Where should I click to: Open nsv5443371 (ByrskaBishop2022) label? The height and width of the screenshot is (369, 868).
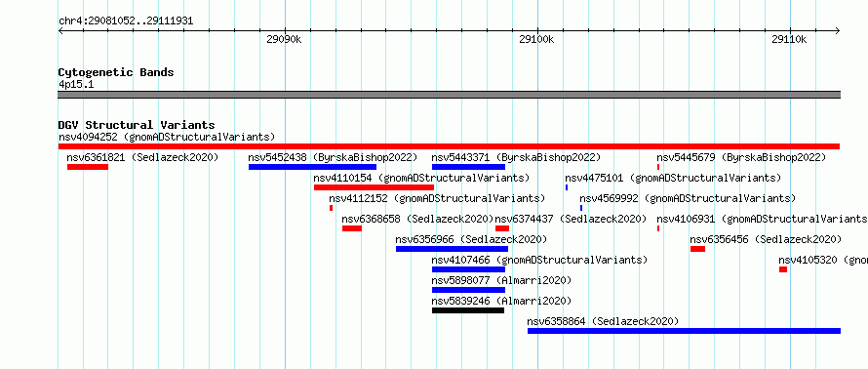coord(516,157)
